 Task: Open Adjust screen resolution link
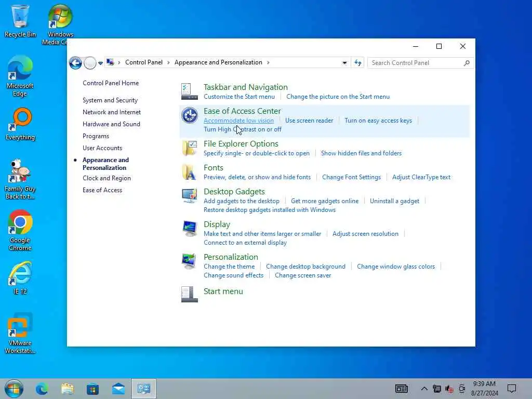365,234
